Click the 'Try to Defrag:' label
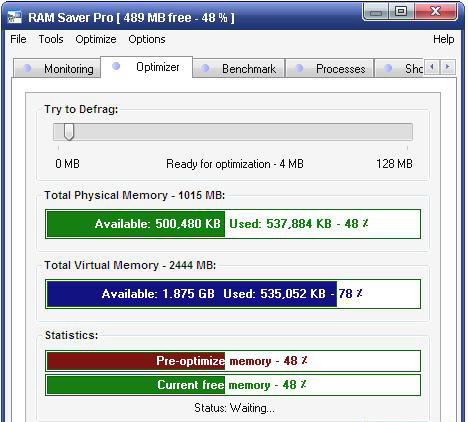The width and height of the screenshot is (468, 422). tap(81, 109)
